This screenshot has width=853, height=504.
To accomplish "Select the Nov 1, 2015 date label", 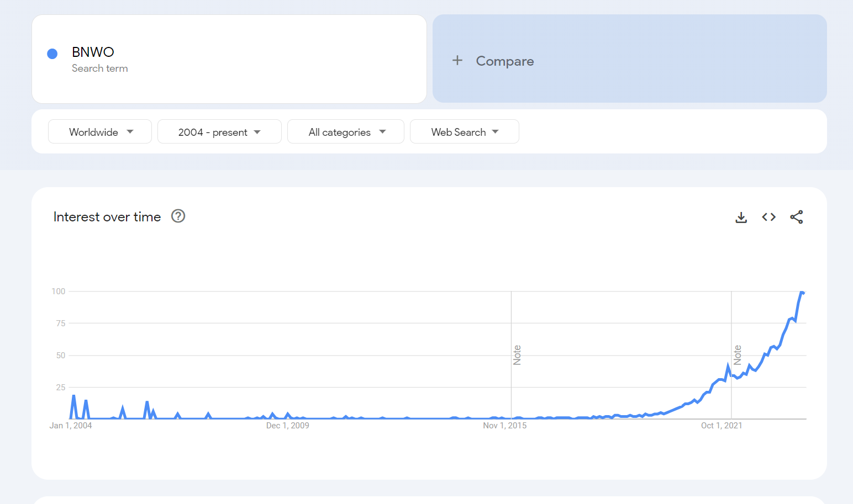I will (x=504, y=426).
